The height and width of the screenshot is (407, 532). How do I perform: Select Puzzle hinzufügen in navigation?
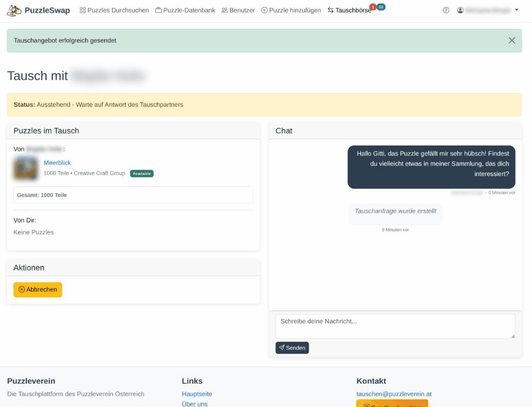coord(291,10)
